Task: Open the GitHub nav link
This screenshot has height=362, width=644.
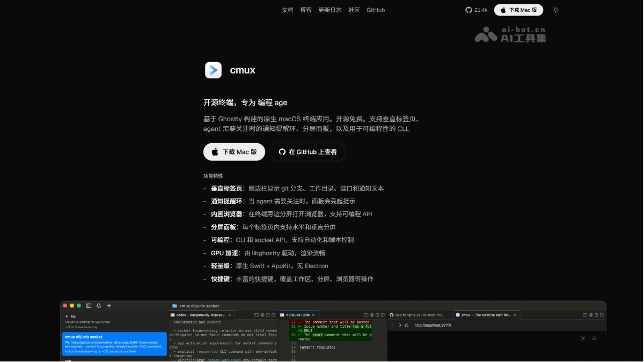Action: tap(376, 10)
